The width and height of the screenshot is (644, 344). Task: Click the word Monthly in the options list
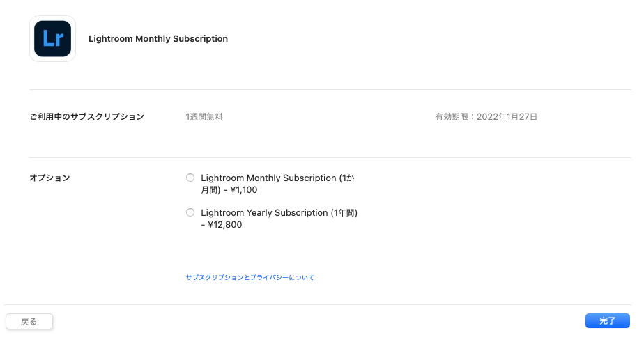tap(262, 178)
